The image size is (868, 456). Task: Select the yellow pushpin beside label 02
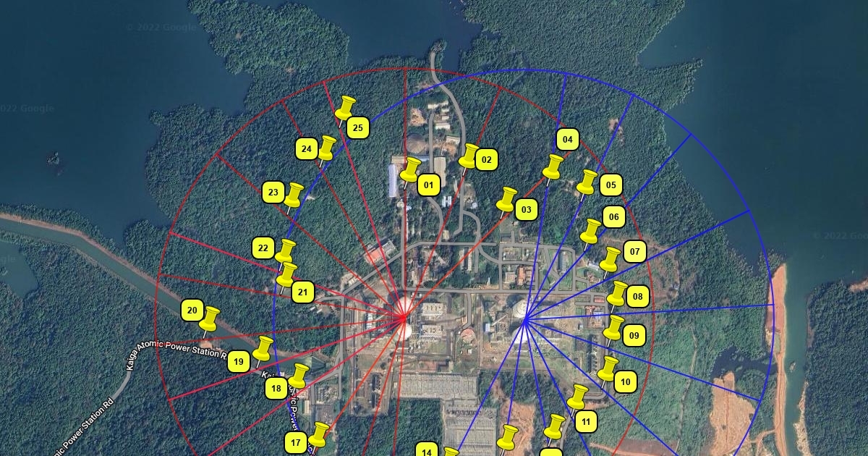[x=469, y=156]
